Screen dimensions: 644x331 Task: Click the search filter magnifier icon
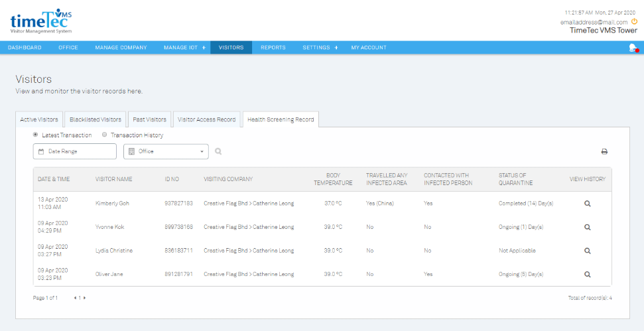218,151
